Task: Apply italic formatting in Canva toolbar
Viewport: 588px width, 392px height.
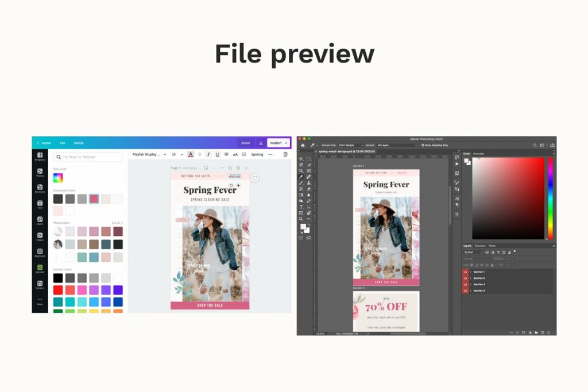Action: (x=208, y=154)
